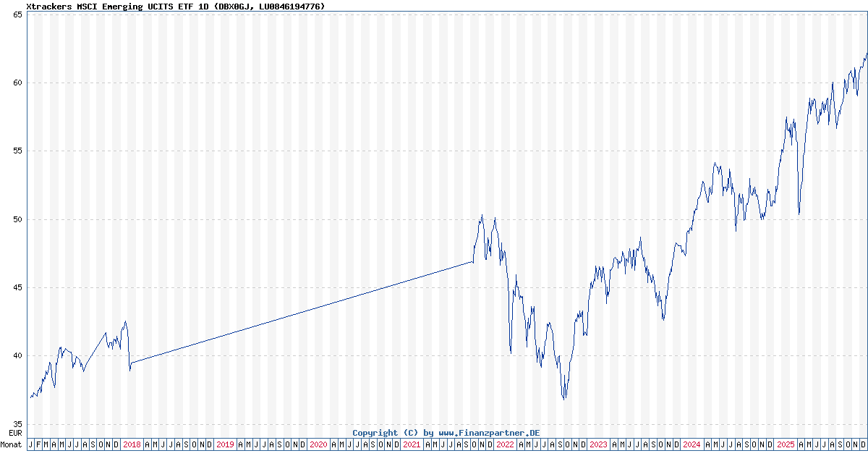Click the peak of the price curve
The image size is (868, 456).
point(865,54)
